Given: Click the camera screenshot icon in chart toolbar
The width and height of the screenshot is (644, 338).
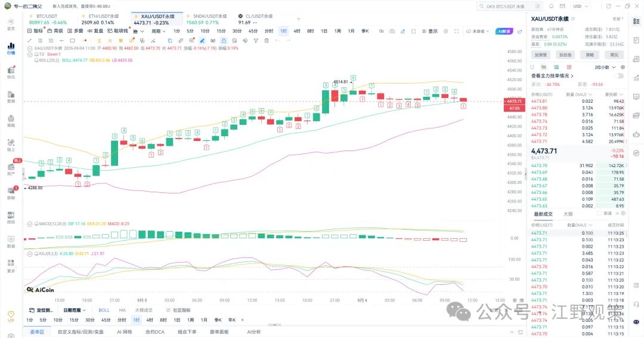Looking at the screenshot, I should 392,31.
